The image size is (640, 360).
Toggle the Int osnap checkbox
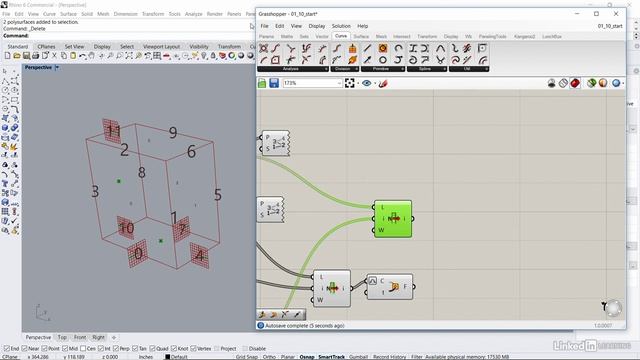point(101,349)
